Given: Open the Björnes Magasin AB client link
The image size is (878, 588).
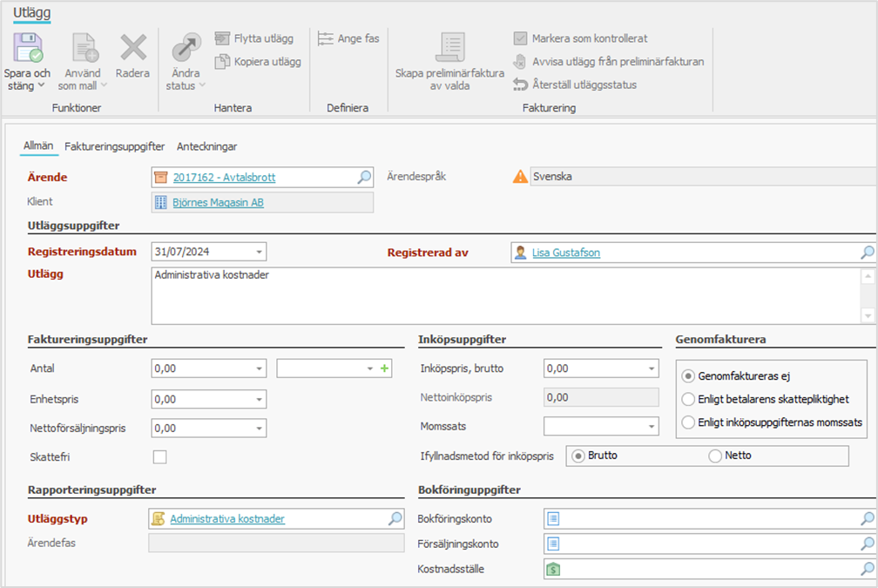Looking at the screenshot, I should tap(218, 202).
